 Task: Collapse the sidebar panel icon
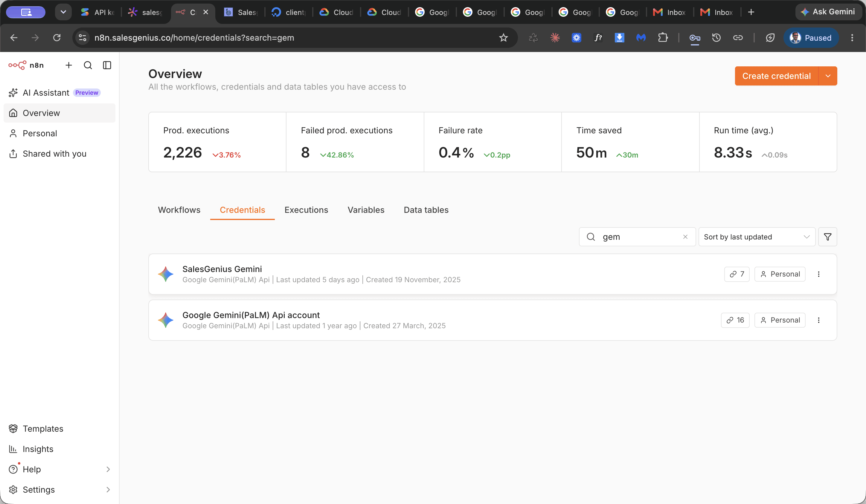coord(107,65)
